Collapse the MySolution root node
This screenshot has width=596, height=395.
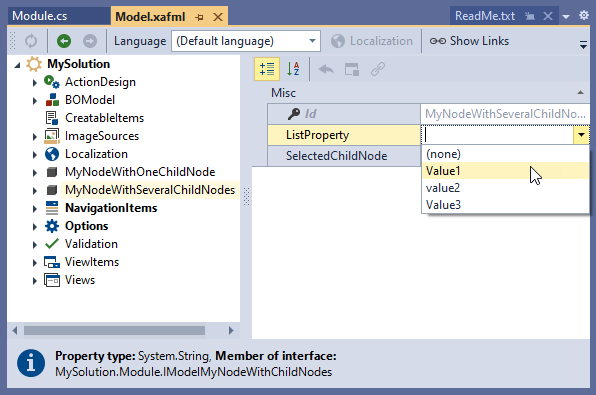(17, 65)
